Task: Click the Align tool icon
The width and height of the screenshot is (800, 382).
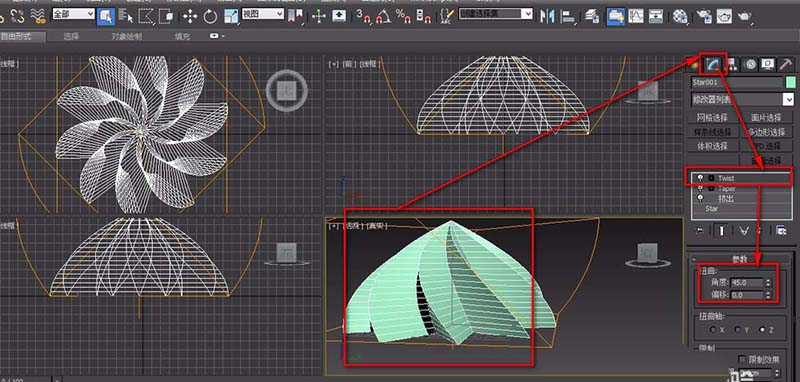Action: pyautogui.click(x=567, y=16)
